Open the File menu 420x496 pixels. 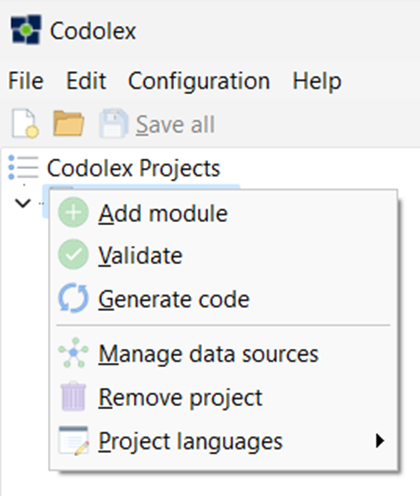tap(26, 81)
